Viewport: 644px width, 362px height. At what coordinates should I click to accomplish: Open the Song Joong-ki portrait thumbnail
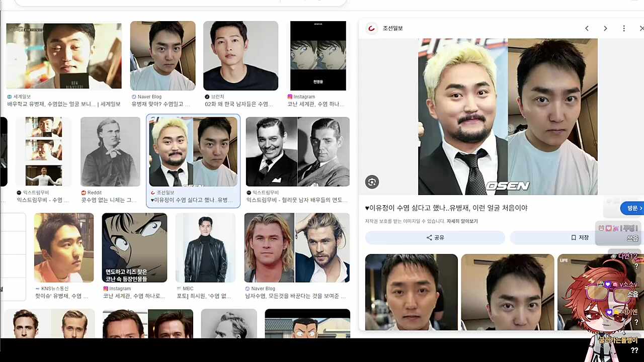coord(240,55)
